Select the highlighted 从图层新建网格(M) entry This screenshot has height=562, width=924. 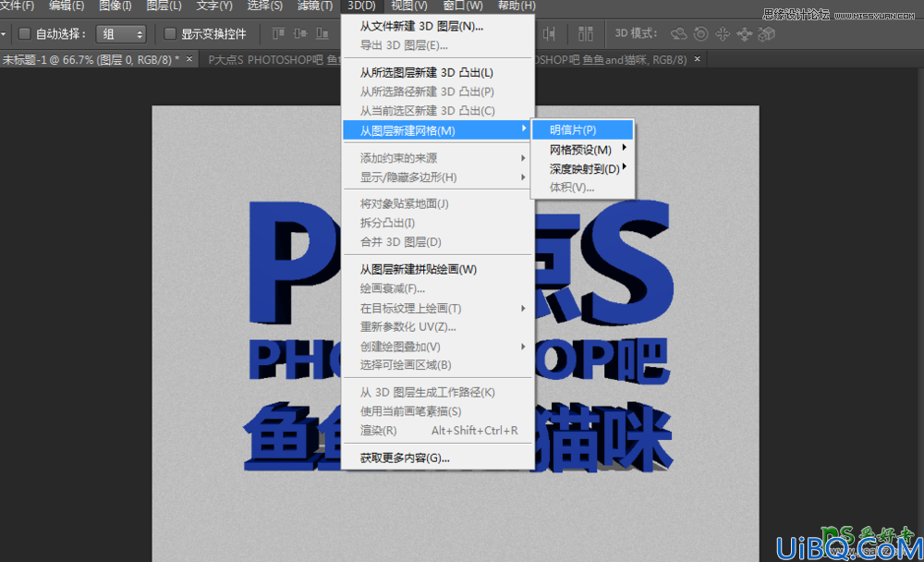click(x=438, y=130)
